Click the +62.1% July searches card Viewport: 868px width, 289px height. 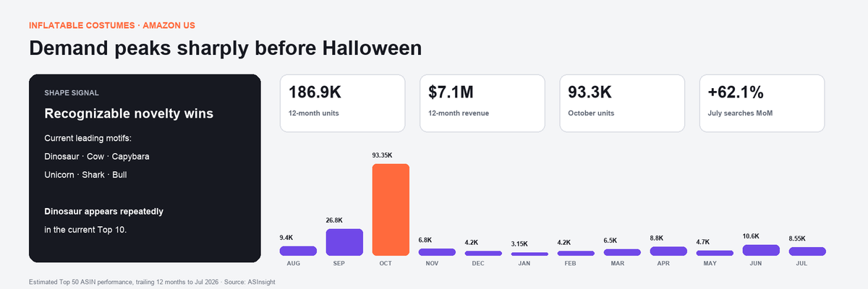click(762, 103)
